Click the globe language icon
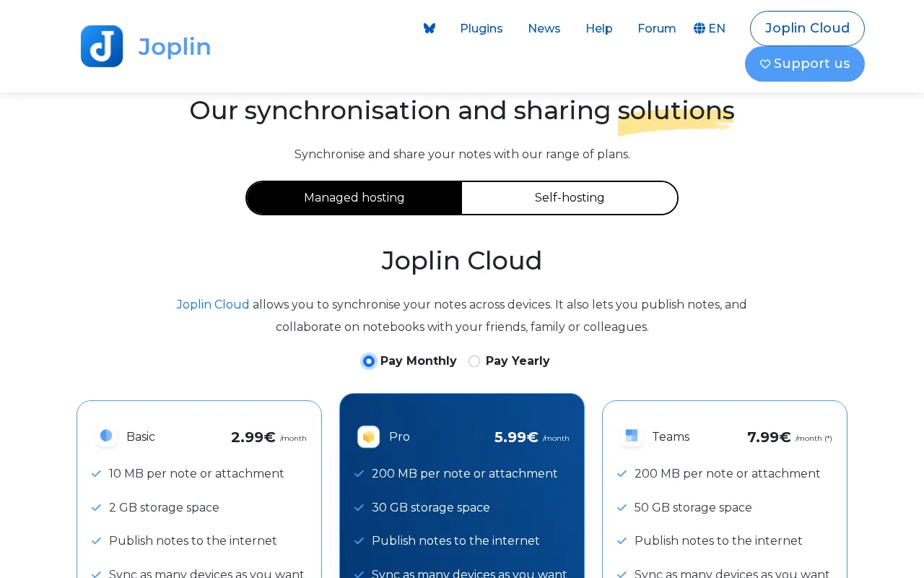Image resolution: width=924 pixels, height=578 pixels. (699, 28)
